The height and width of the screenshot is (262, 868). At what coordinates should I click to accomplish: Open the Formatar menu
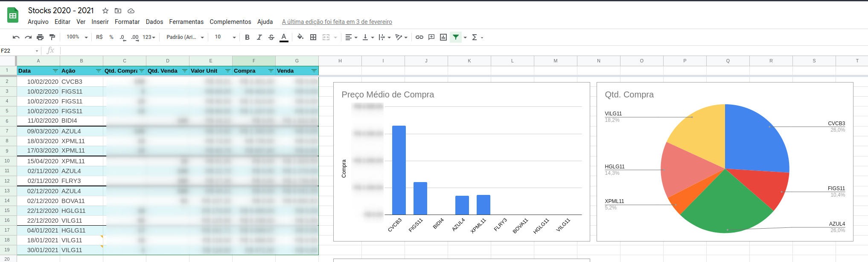point(127,22)
